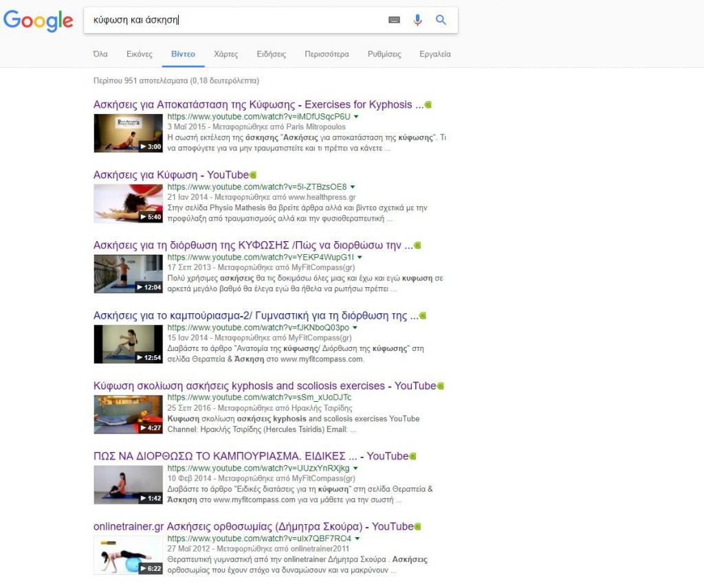The image size is (704, 588).
Task: Click the blue search magnifier icon
Action: [x=441, y=20]
